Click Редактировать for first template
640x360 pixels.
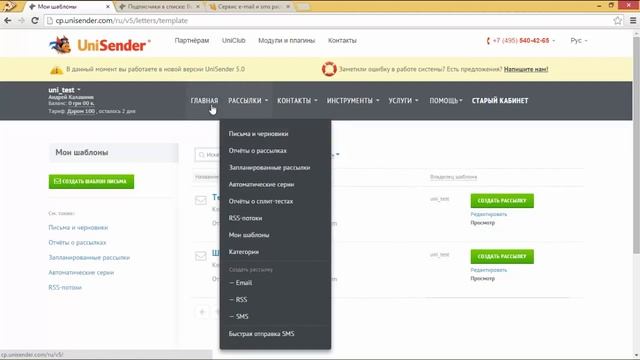click(489, 214)
